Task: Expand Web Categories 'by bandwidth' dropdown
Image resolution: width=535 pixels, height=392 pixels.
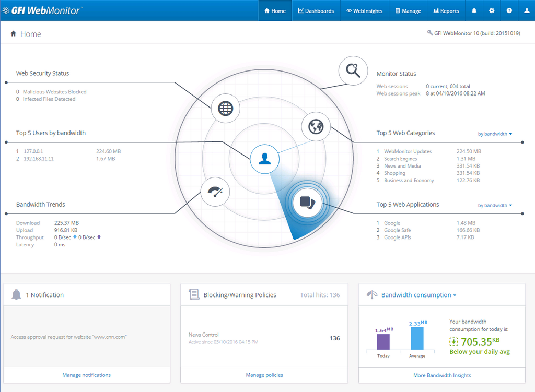Action: [495, 134]
